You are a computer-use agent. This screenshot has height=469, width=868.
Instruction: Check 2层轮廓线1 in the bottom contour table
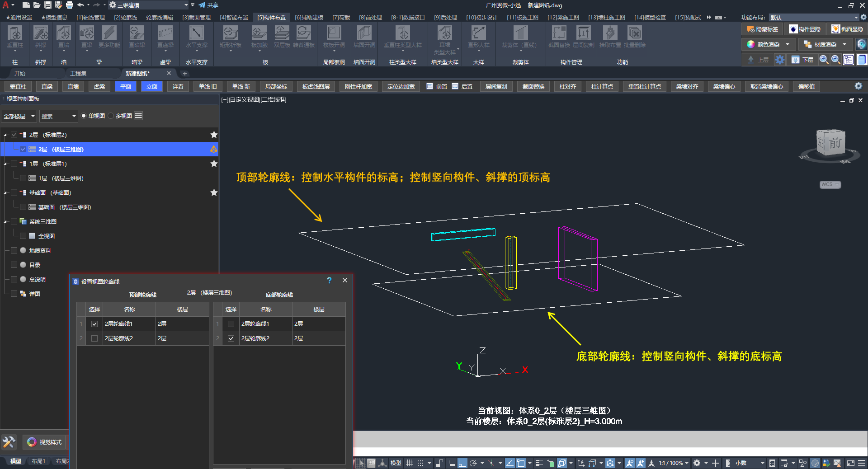(x=231, y=324)
